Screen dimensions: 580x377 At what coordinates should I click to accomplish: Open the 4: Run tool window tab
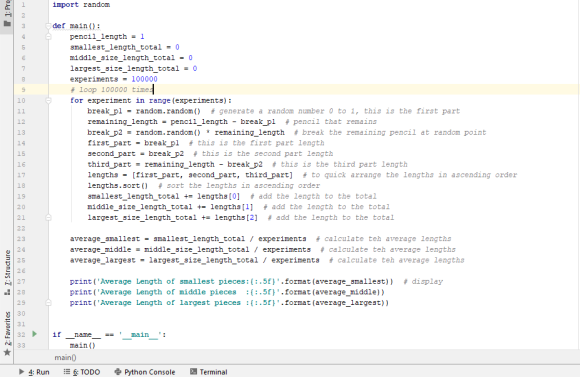34,371
